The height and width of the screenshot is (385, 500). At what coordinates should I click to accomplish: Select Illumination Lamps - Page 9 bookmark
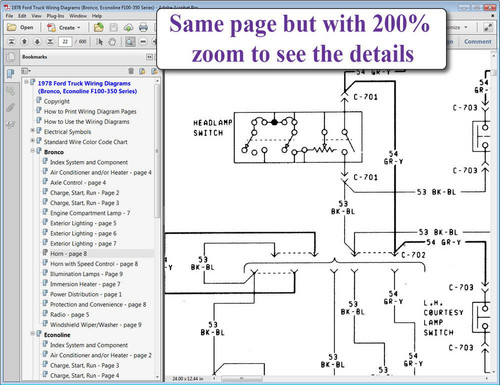click(86, 274)
